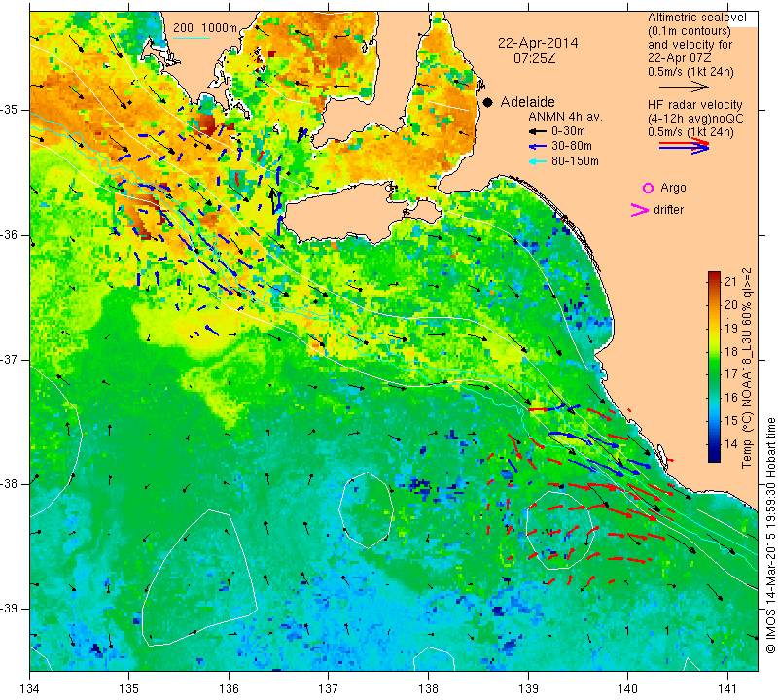778x700 pixels.
Task: Click the cyan 200 1000m depth contour line sample
Action: [192, 38]
